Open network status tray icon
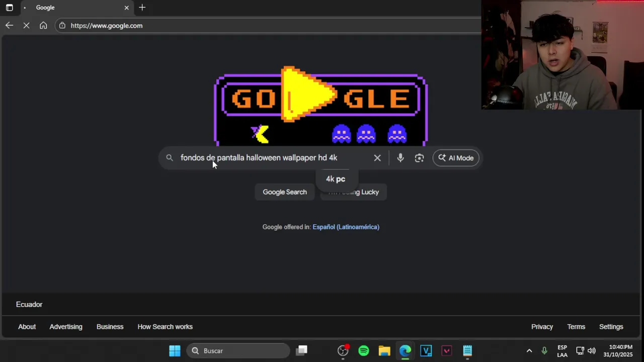 click(580, 351)
